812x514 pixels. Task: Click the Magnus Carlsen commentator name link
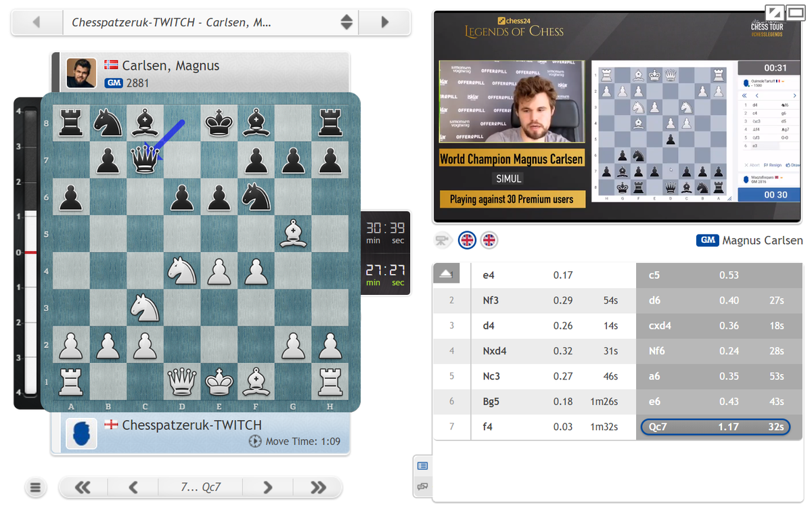(763, 240)
